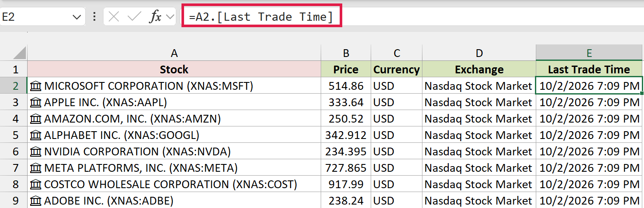Click the Select All corner triangle
This screenshot has width=644, height=208.
[x=19, y=53]
